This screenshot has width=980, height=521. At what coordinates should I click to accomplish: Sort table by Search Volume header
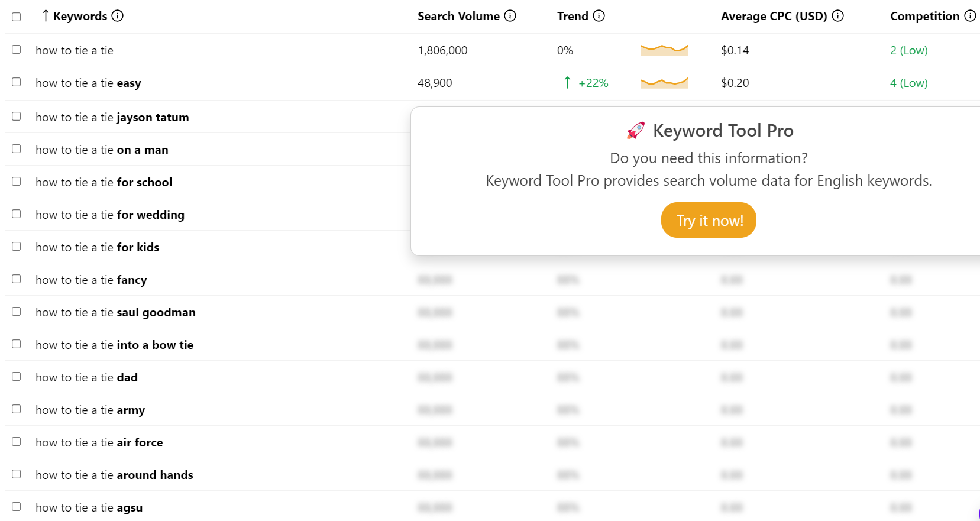(x=458, y=16)
